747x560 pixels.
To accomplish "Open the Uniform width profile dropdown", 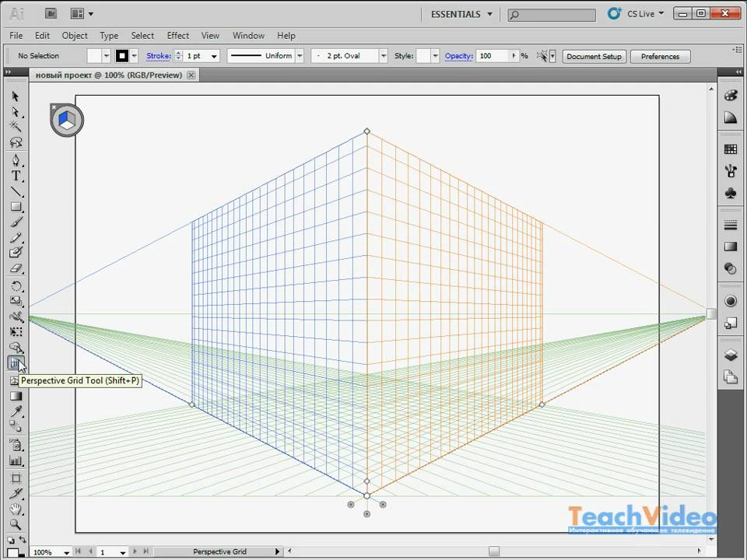I will point(300,56).
